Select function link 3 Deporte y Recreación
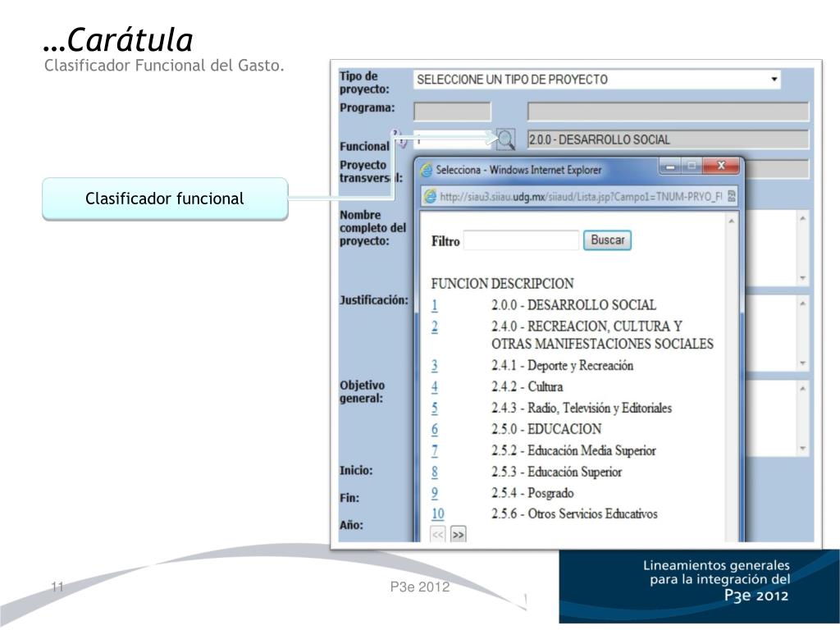 pyautogui.click(x=435, y=366)
